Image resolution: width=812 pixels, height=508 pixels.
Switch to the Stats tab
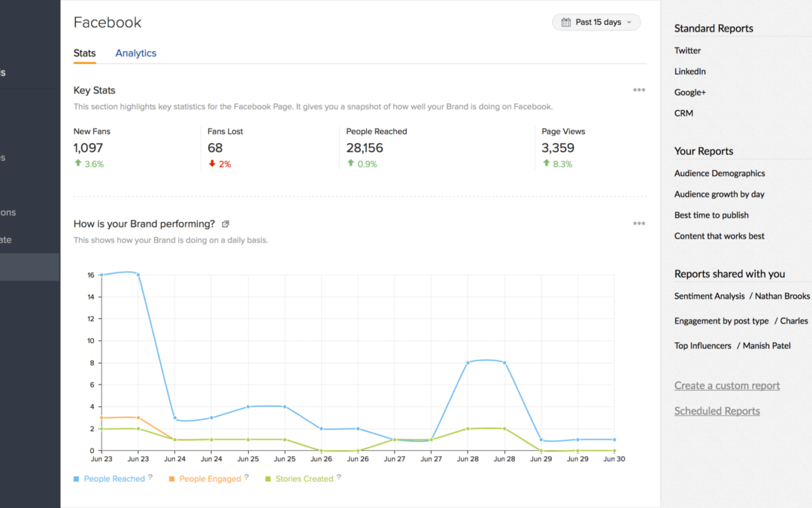pyautogui.click(x=84, y=53)
